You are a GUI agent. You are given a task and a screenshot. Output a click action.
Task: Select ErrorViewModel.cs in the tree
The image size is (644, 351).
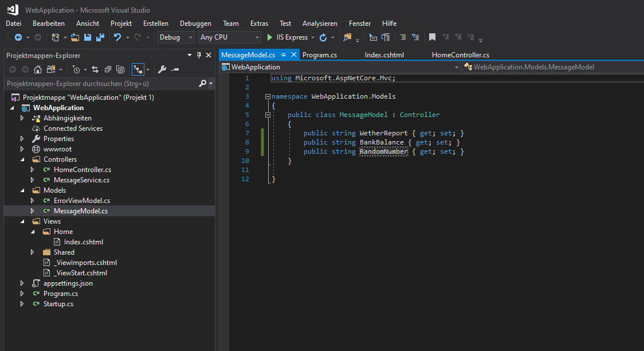[x=82, y=201]
